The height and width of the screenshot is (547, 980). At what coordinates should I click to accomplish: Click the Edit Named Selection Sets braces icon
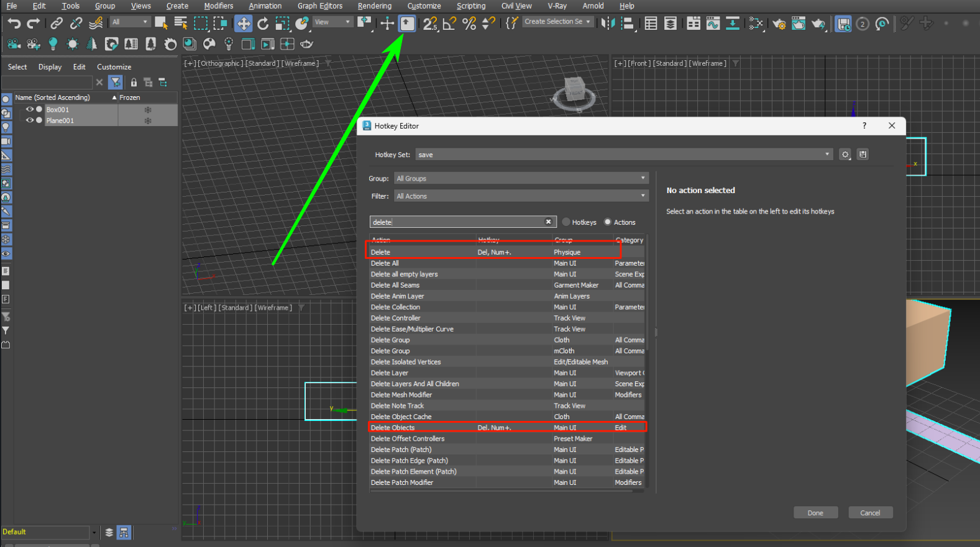[511, 24]
